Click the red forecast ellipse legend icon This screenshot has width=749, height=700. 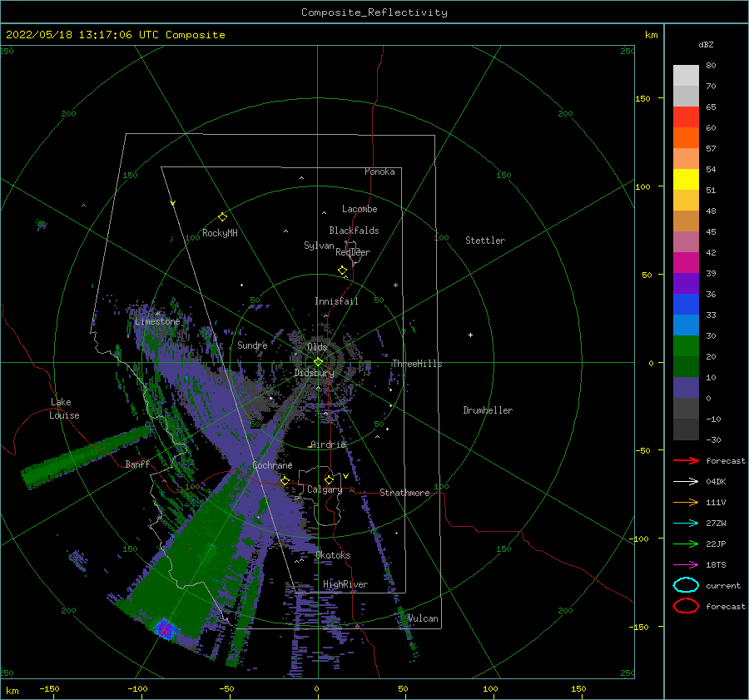point(686,606)
